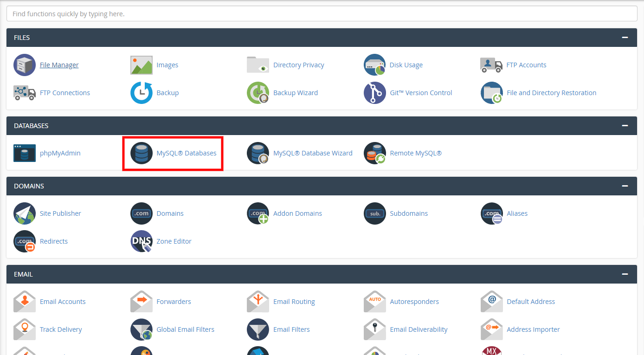Open the Aliases link

pyautogui.click(x=517, y=213)
